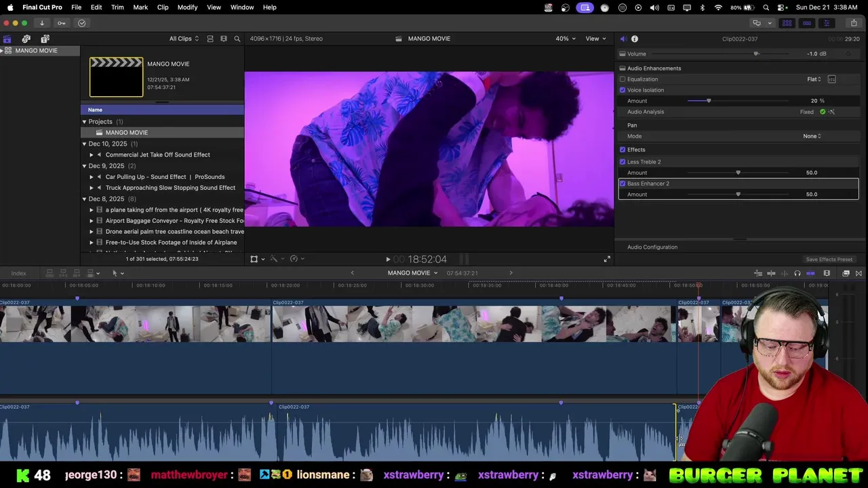Screen dimensions: 868x488
Task: Show Background Tasks checkmark icon
Action: [82, 23]
